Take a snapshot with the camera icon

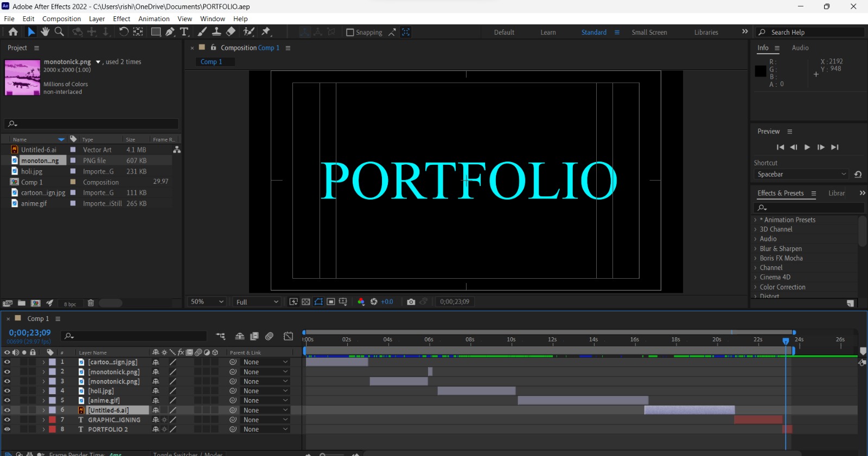click(411, 302)
